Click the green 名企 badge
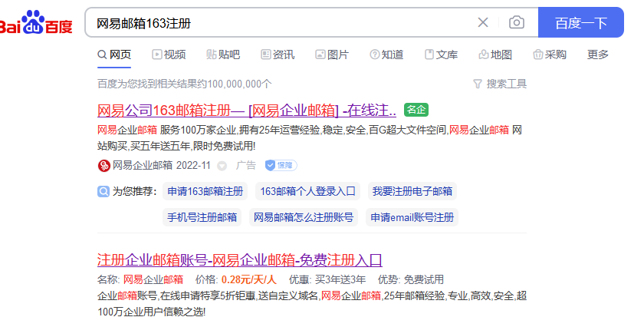This screenshot has width=644, height=317. 416,109
